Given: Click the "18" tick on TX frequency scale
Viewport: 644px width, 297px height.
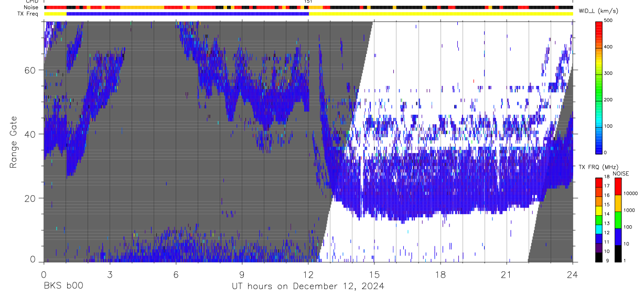Looking at the screenshot, I should [x=608, y=177].
